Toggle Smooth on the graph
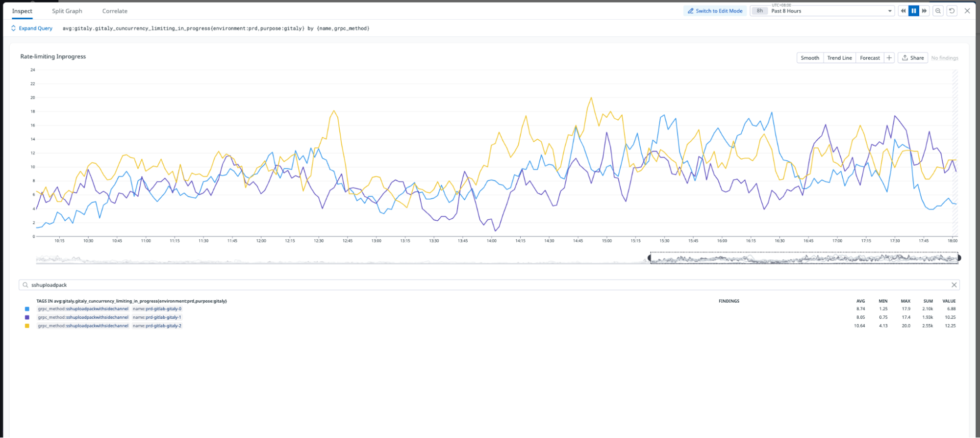The image size is (980, 438). (810, 58)
